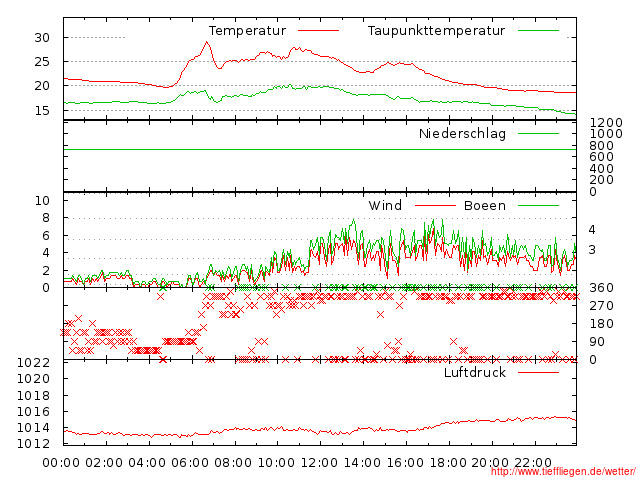This screenshot has width=640, height=480.
Task: Click the 22:00 time axis label
Action: tap(533, 463)
